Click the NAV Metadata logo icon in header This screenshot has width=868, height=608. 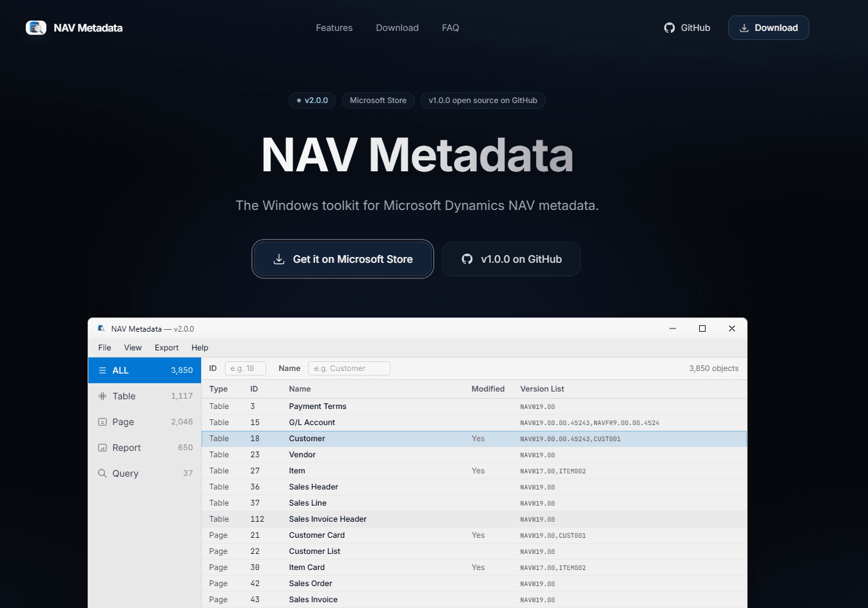[x=36, y=28]
